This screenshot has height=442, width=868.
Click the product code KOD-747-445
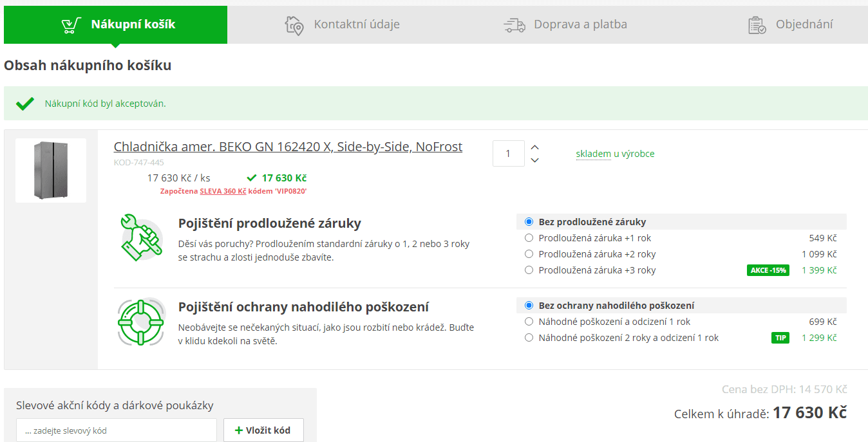point(138,163)
